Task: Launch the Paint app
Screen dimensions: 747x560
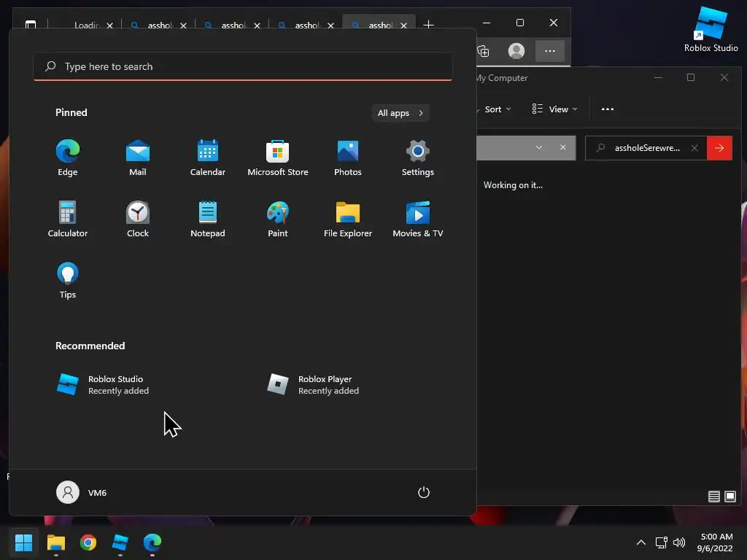Action: coord(278,219)
